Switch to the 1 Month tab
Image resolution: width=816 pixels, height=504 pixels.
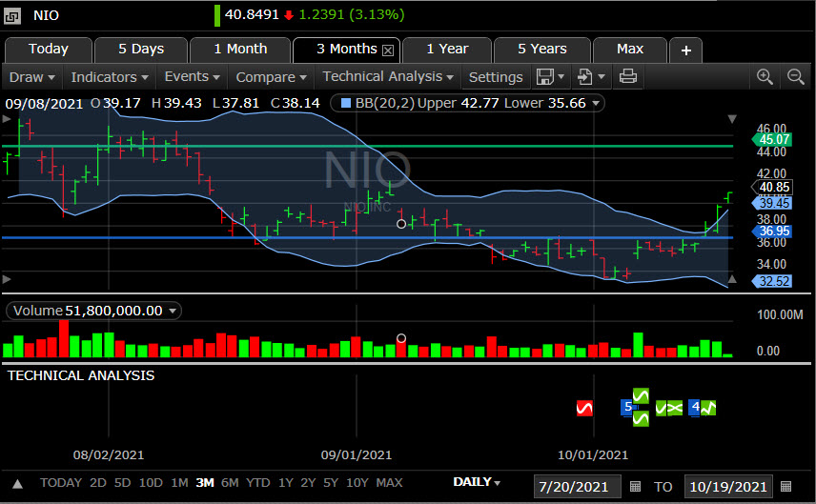tap(240, 50)
